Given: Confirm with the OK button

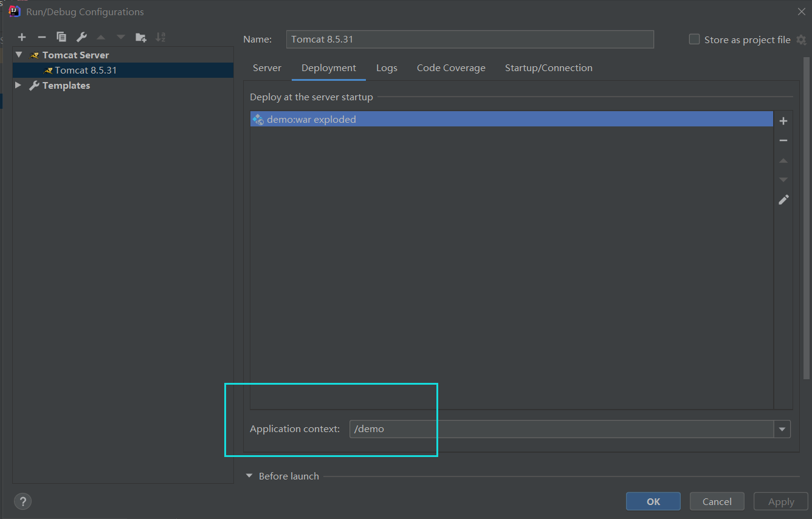Looking at the screenshot, I should click(x=653, y=501).
